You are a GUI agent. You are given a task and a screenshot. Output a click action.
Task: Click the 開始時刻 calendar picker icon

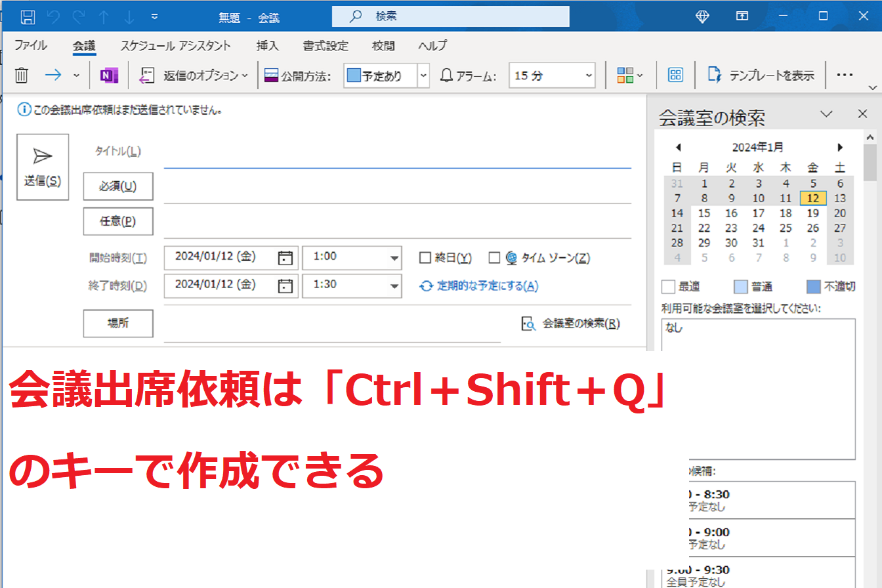pyautogui.click(x=285, y=257)
